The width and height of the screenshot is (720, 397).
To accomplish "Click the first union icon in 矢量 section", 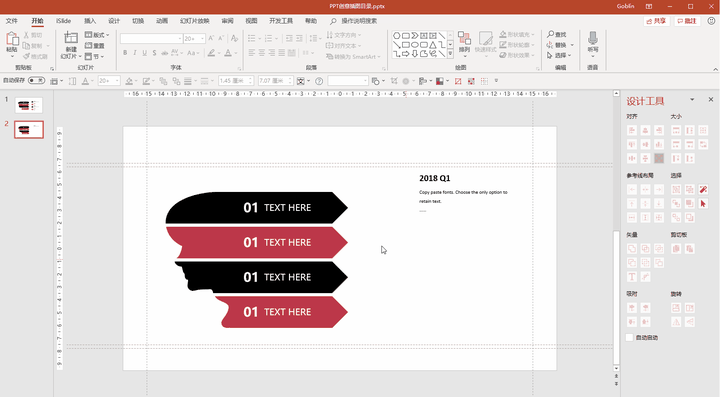I will [632, 249].
